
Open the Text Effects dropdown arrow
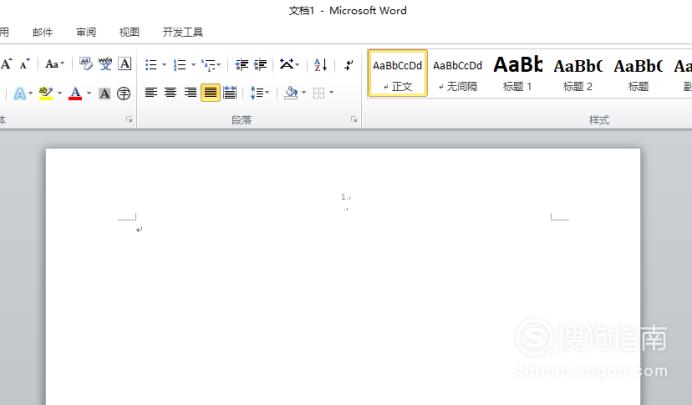point(30,93)
